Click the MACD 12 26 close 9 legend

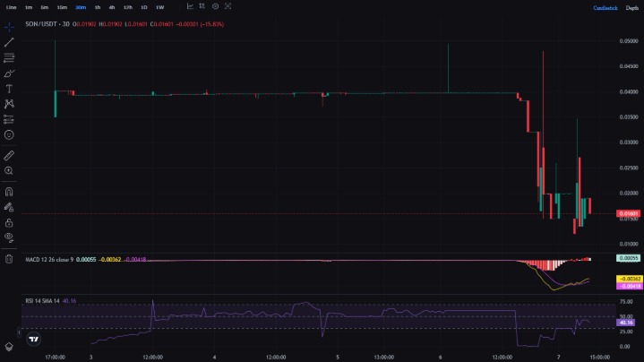point(49,260)
